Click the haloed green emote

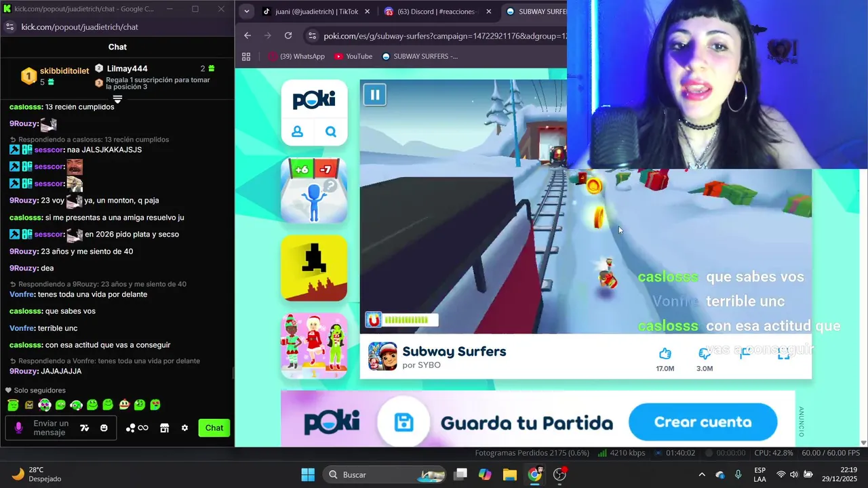(13, 405)
